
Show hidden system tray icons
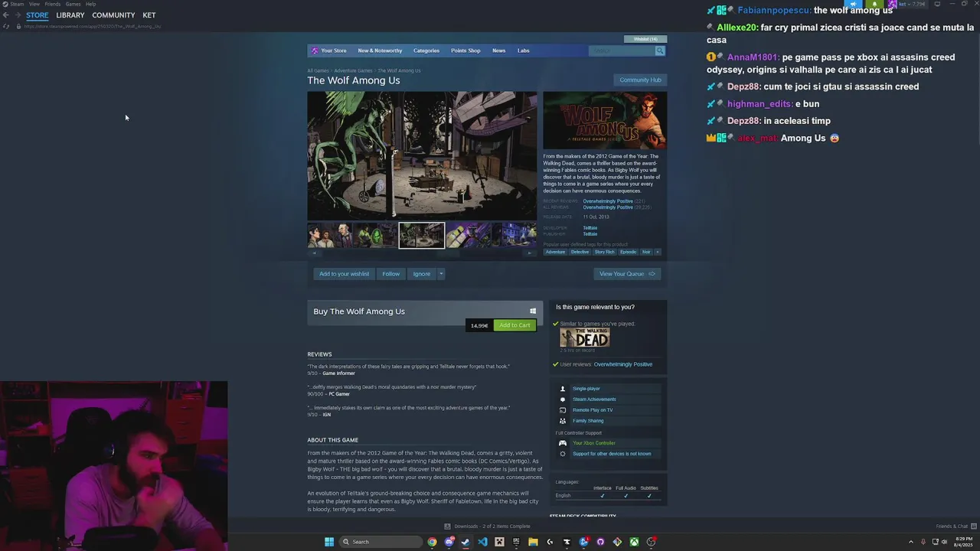pyautogui.click(x=911, y=542)
